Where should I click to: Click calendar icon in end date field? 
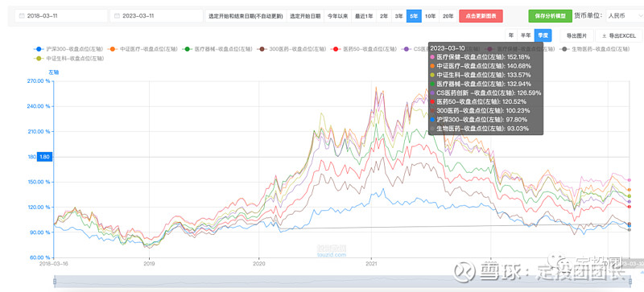(x=117, y=16)
